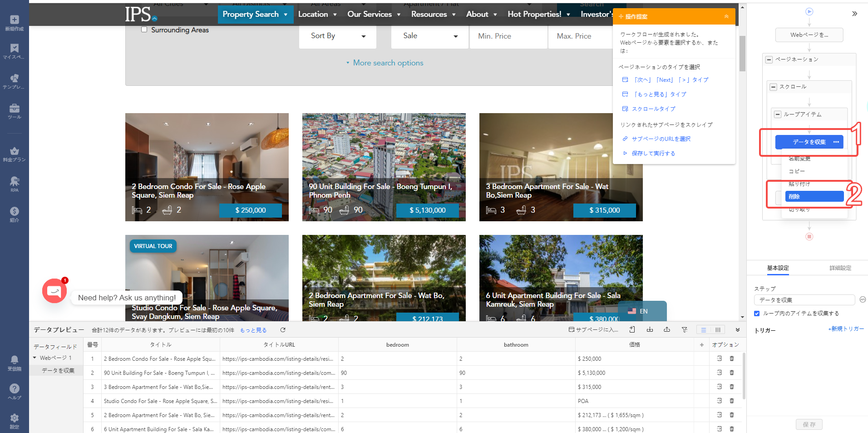This screenshot has width=868, height=433.
Task: Delete row 1 using its trash icon
Action: pyautogui.click(x=731, y=358)
